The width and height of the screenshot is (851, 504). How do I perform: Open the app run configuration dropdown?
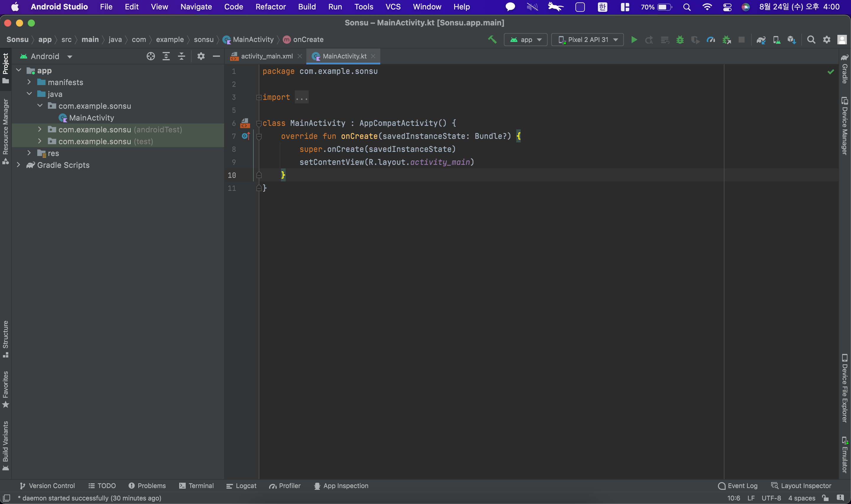click(525, 40)
